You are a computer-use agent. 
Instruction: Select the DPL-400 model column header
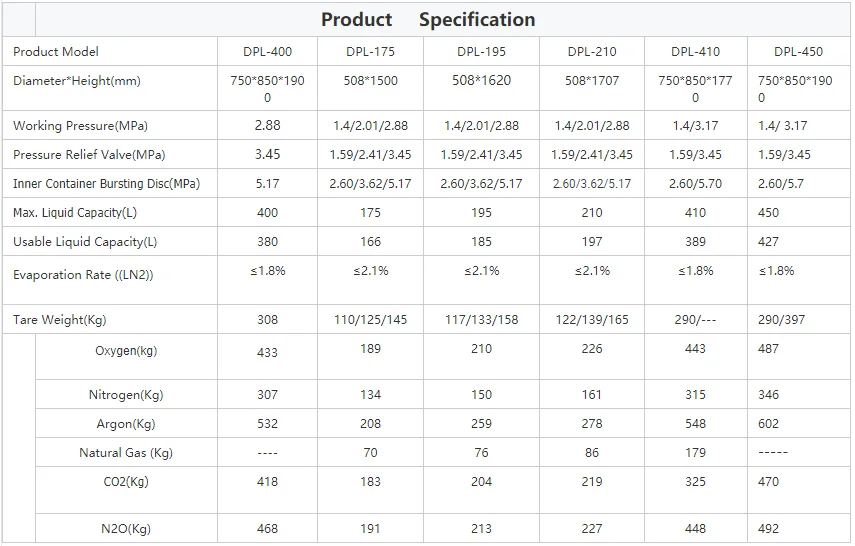click(x=267, y=52)
